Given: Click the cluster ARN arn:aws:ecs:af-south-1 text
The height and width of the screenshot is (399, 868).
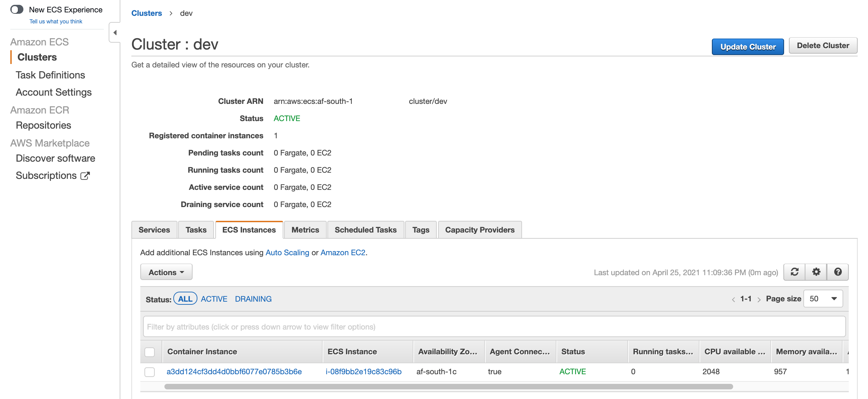Looking at the screenshot, I should pos(313,101).
